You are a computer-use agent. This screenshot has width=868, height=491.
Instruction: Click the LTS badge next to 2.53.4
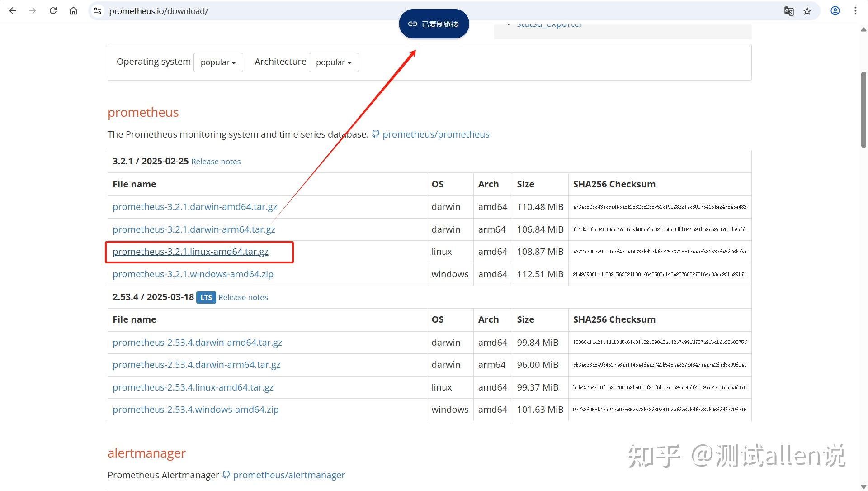[206, 297]
